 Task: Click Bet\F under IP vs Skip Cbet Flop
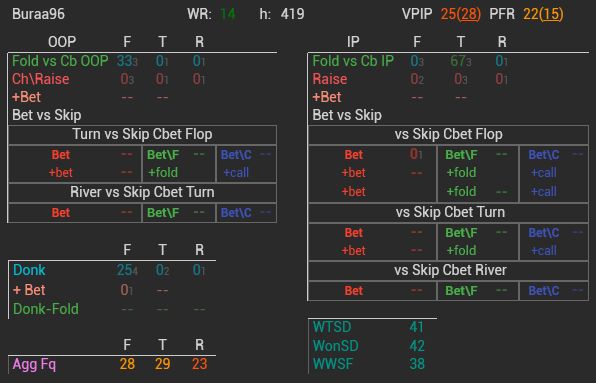tap(461, 155)
